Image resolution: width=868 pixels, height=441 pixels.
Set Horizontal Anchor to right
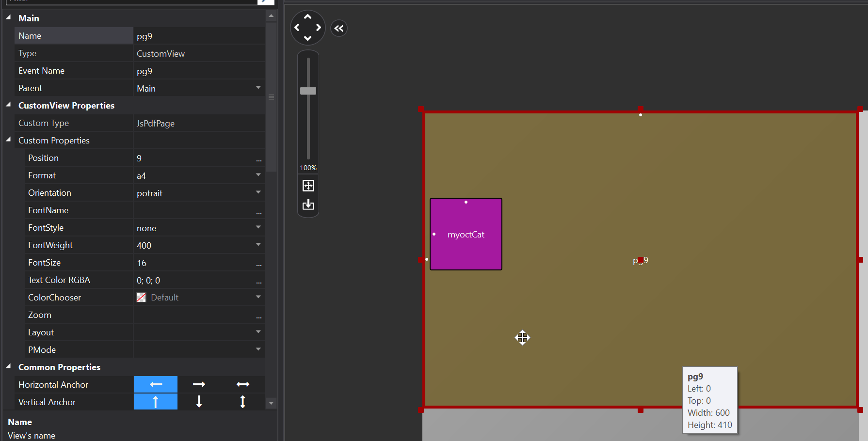pyautogui.click(x=199, y=384)
